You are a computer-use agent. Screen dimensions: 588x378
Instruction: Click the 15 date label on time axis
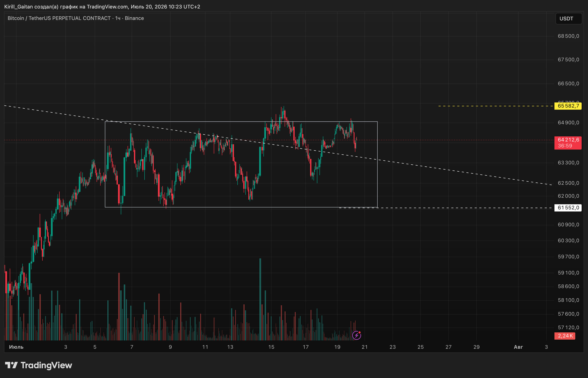(271, 347)
